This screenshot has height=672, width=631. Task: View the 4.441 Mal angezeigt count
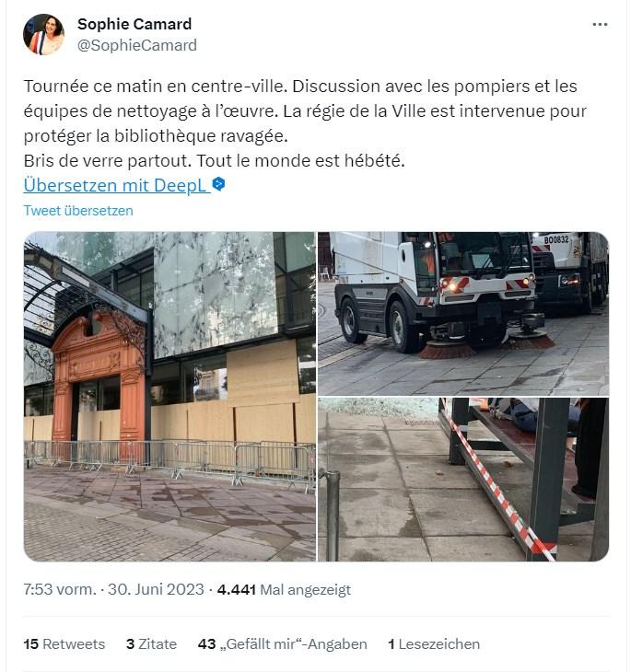point(284,590)
